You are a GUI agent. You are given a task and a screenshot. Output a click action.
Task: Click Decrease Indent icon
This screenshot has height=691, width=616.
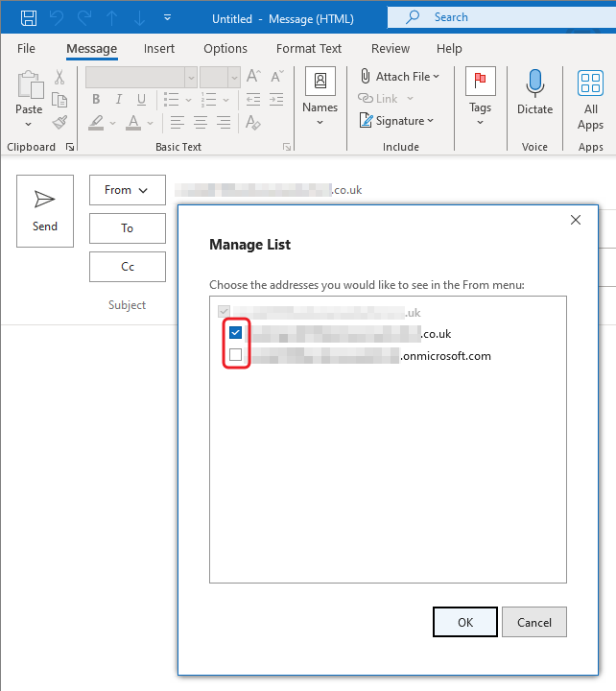[x=253, y=99]
